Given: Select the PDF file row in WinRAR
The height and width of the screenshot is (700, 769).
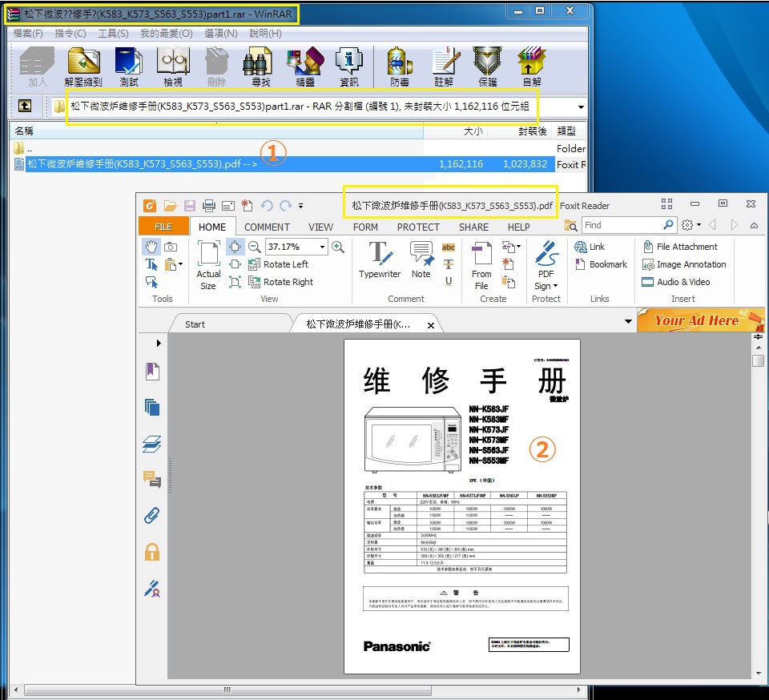Looking at the screenshot, I should pos(290,163).
